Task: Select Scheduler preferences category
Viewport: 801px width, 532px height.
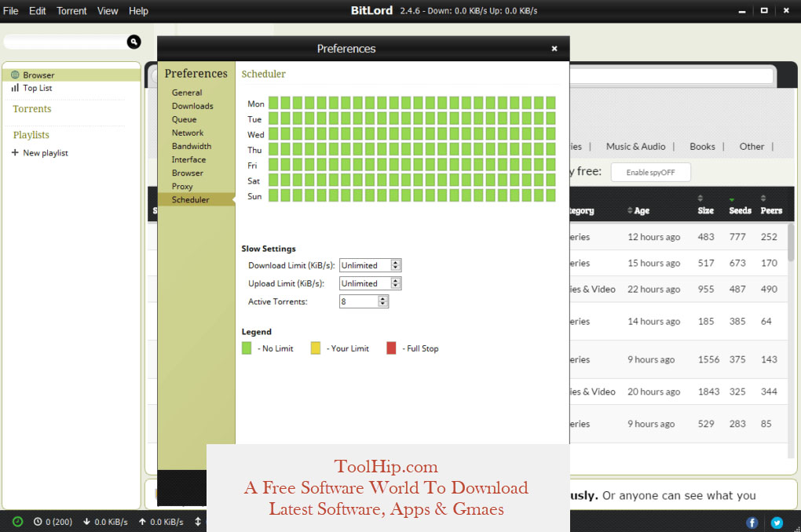Action: pyautogui.click(x=196, y=199)
